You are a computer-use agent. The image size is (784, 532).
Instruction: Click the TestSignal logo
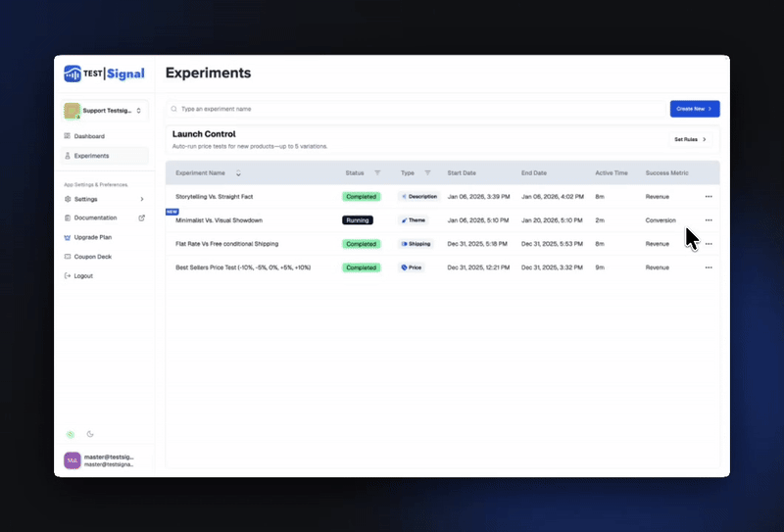[104, 73]
